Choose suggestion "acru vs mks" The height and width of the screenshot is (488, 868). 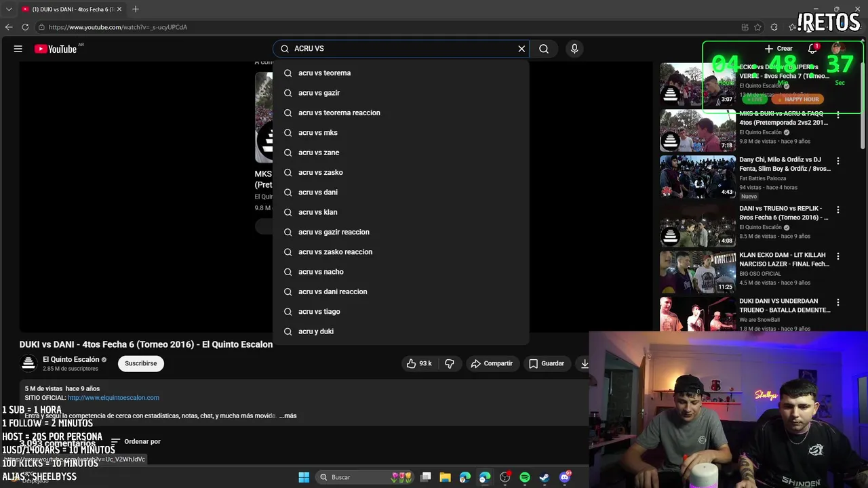(401, 133)
